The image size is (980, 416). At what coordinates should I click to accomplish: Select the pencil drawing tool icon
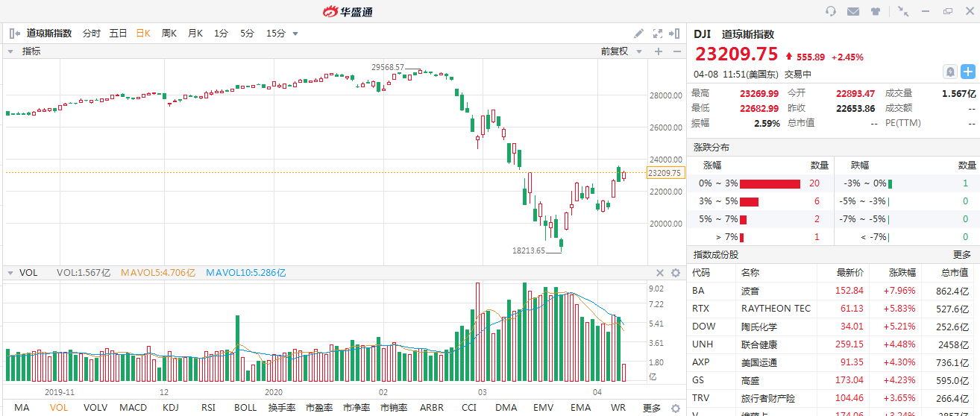[x=638, y=33]
